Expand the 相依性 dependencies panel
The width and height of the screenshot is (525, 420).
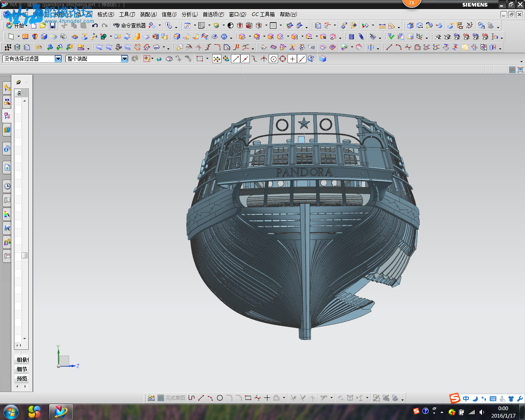(22, 360)
